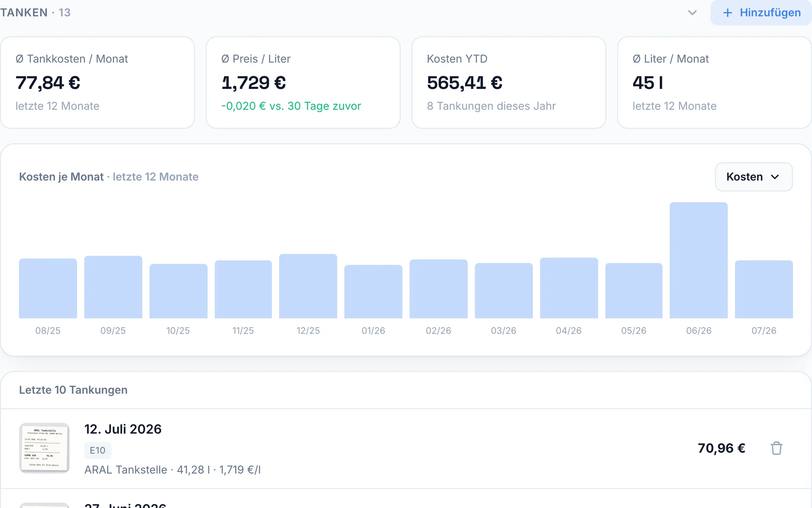Click the 10/25 chart bar
This screenshot has height=508, width=812.
178,291
